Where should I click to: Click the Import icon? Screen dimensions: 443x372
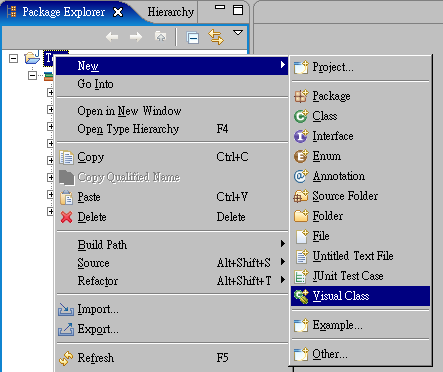click(x=66, y=309)
